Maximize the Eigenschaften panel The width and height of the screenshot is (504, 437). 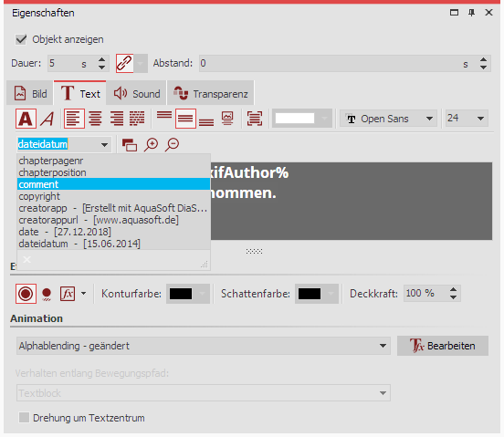[x=454, y=13]
